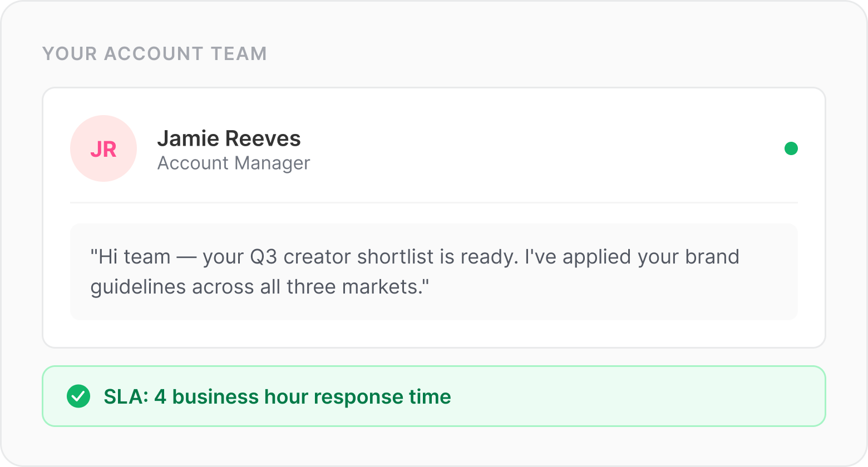
Task: Click the green SLA checkmark icon
Action: tap(78, 396)
